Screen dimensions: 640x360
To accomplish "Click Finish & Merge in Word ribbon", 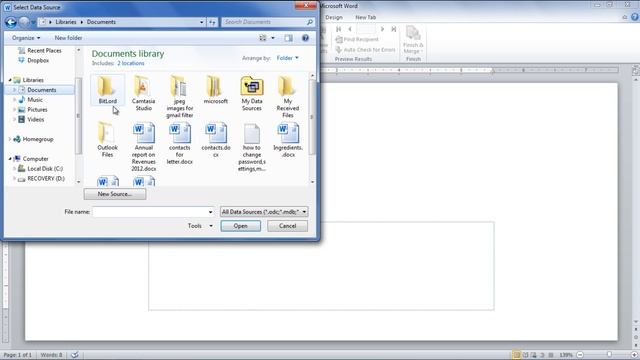I will coord(413,40).
